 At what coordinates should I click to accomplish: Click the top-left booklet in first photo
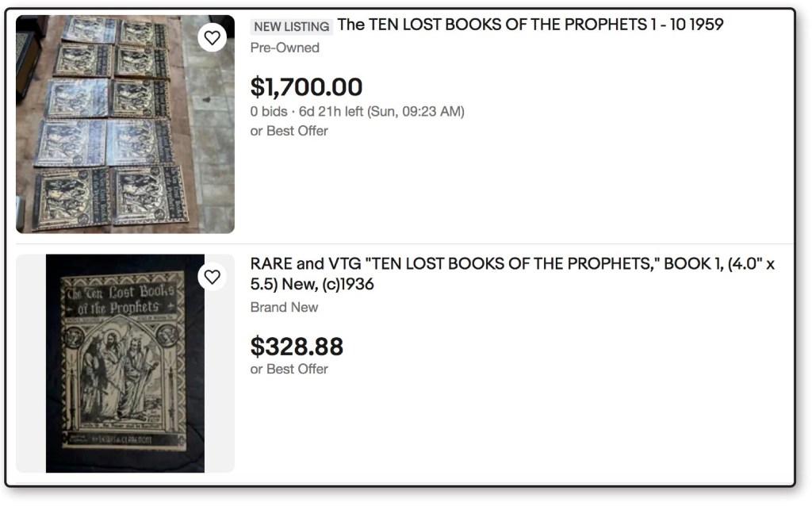(x=89, y=29)
